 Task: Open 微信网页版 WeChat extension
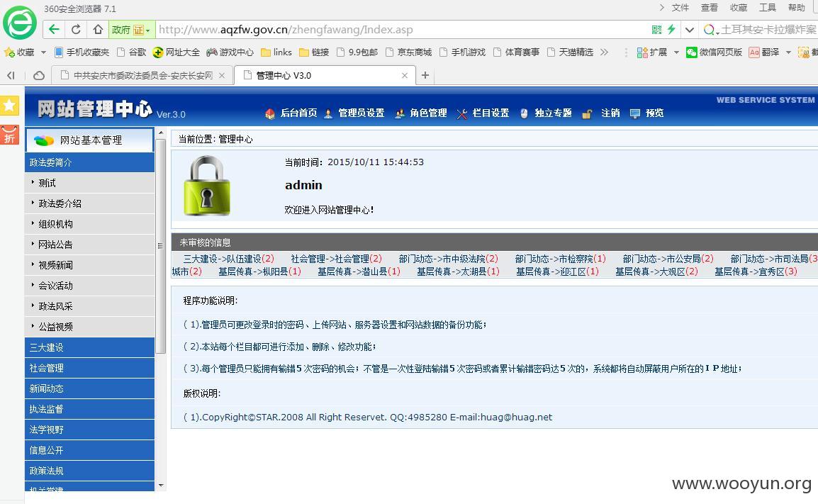click(714, 52)
